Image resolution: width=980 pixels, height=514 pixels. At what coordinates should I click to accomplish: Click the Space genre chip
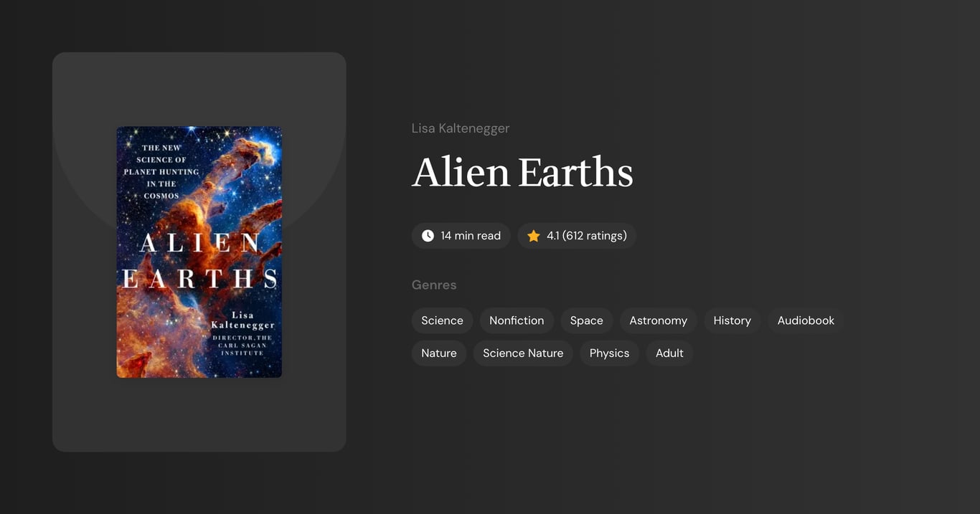point(586,320)
